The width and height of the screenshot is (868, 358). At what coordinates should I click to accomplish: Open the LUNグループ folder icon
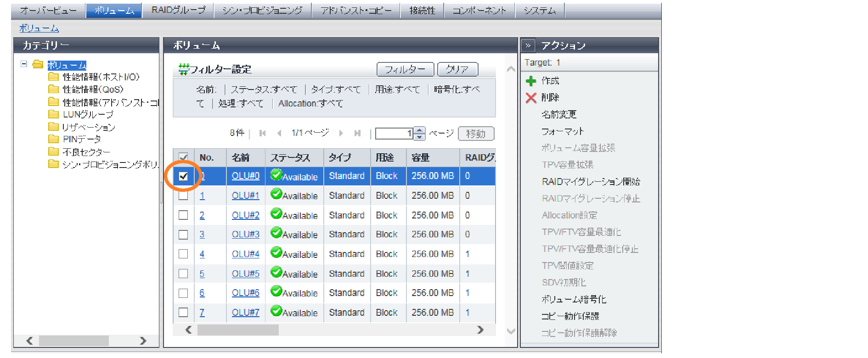tap(54, 114)
